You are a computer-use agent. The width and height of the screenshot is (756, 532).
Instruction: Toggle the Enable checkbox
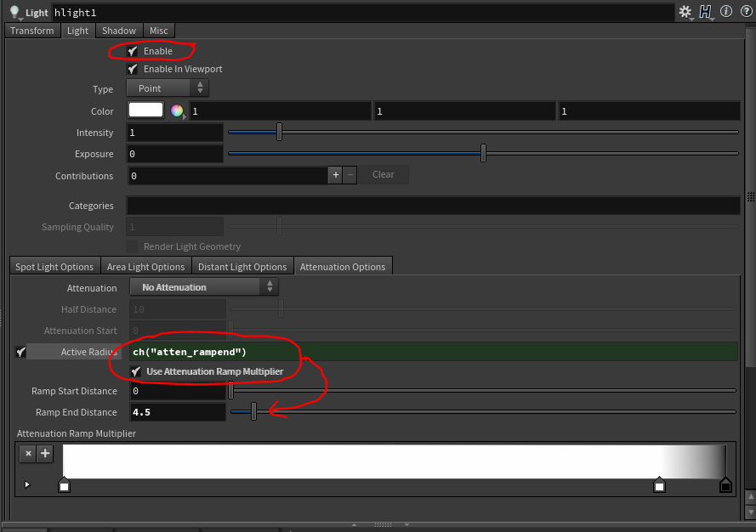click(x=133, y=51)
